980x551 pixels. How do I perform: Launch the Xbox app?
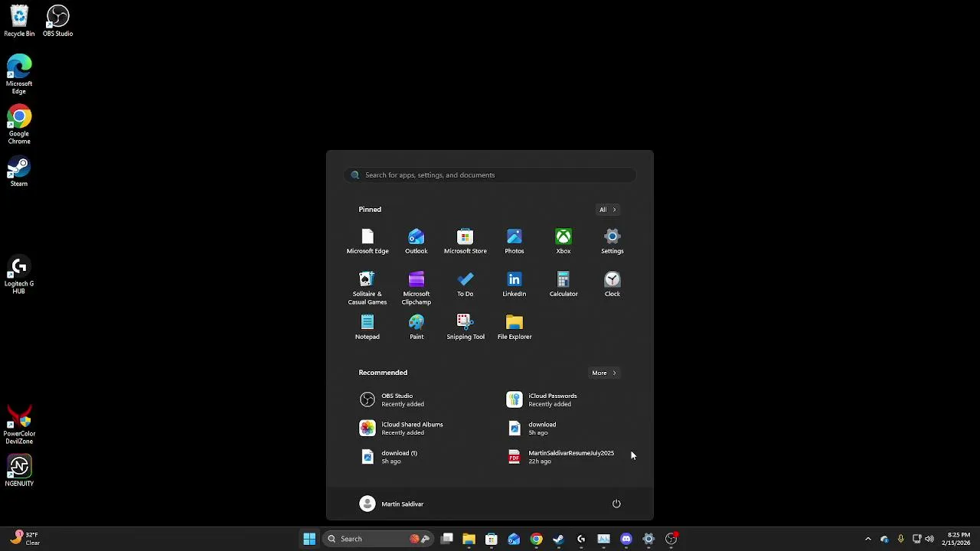563,242
